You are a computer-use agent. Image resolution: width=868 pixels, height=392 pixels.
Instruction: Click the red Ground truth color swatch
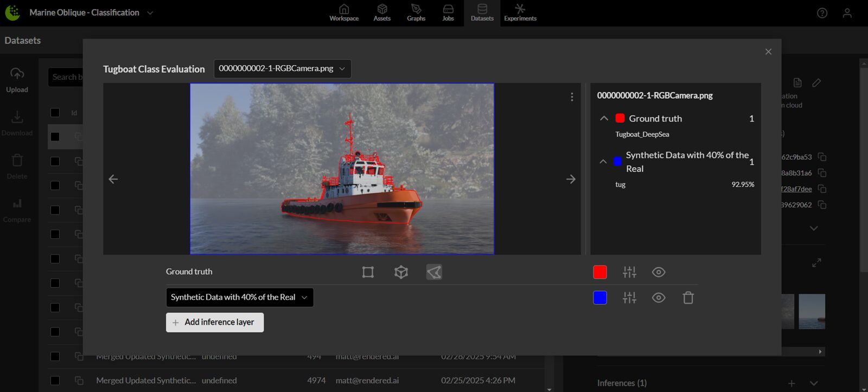(600, 272)
